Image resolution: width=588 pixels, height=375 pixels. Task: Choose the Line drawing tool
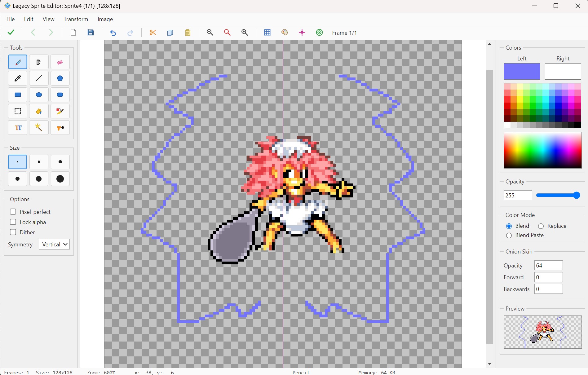(x=39, y=78)
